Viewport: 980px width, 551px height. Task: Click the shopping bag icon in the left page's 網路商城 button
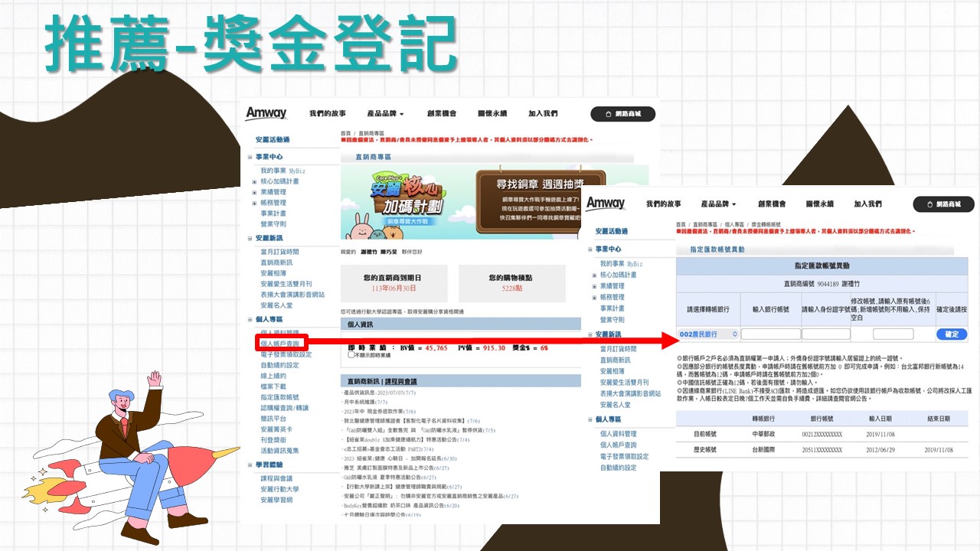point(606,114)
